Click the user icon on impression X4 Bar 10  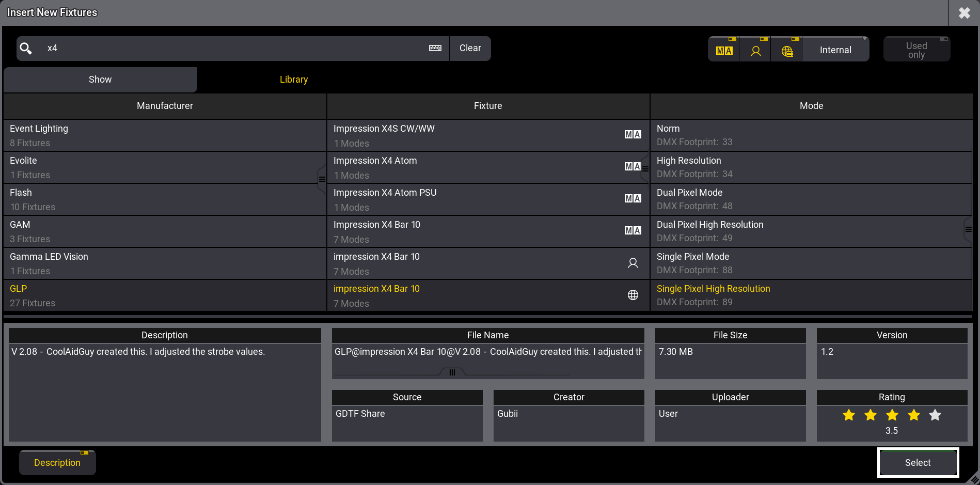633,263
